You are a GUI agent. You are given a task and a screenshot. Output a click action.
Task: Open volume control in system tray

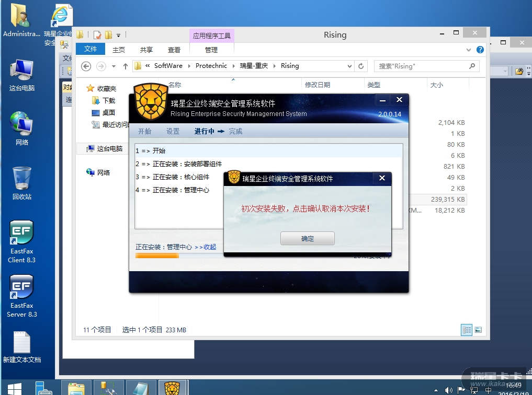tap(448, 390)
